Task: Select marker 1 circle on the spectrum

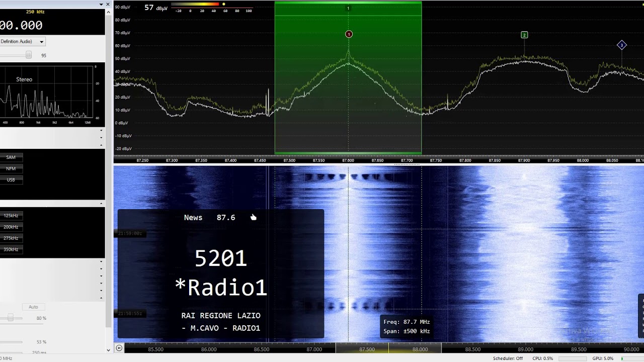Action: [349, 34]
